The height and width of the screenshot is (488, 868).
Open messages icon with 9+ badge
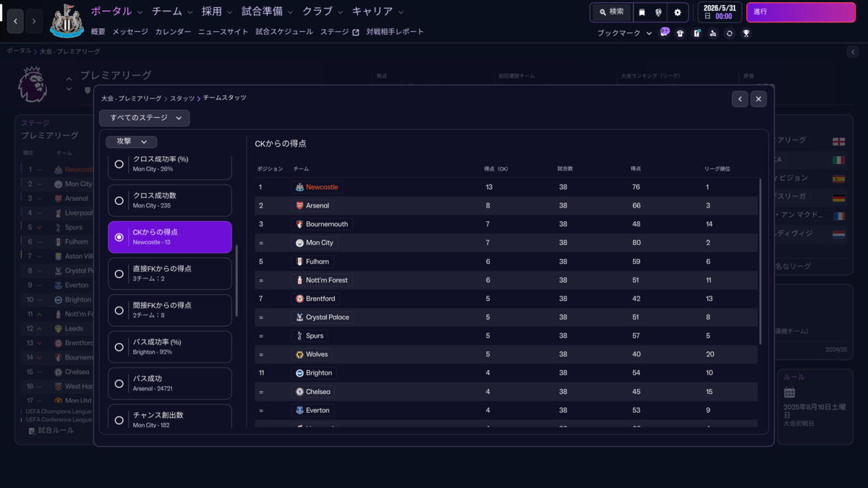664,33
